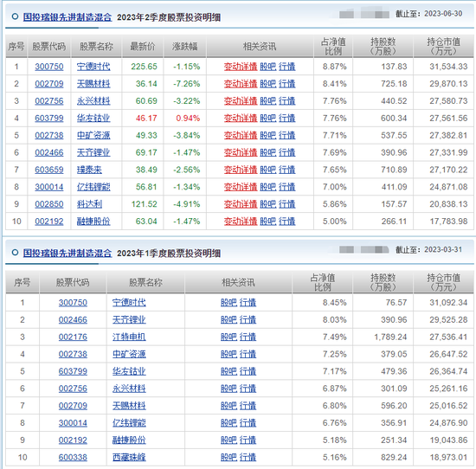
Task: Select date text 2023-03-31
Action: (x=443, y=249)
